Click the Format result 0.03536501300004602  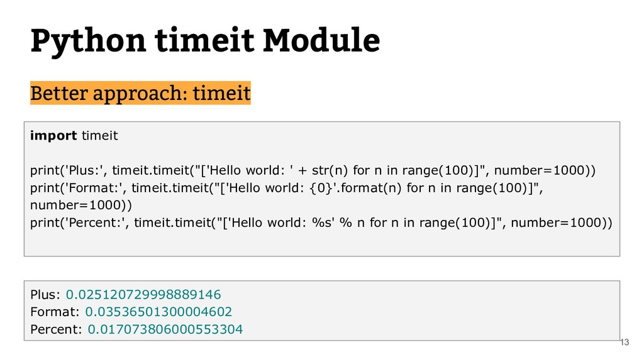coord(158,311)
